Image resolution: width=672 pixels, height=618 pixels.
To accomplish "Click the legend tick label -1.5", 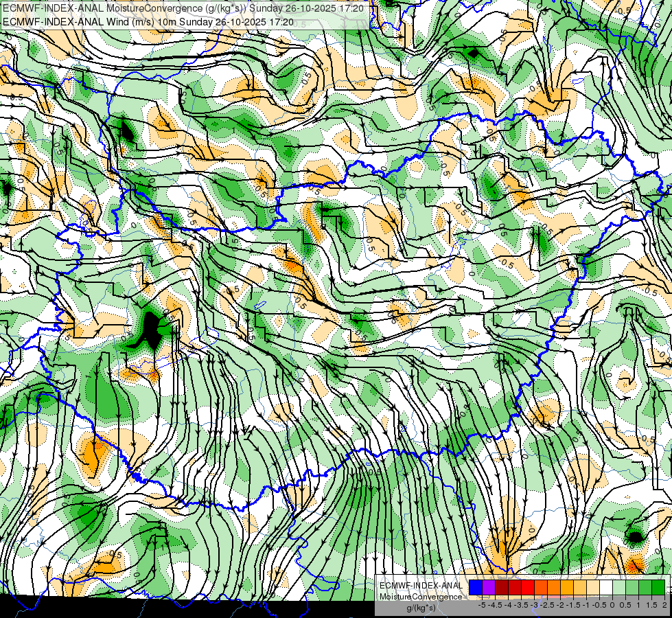I will click(x=575, y=605).
